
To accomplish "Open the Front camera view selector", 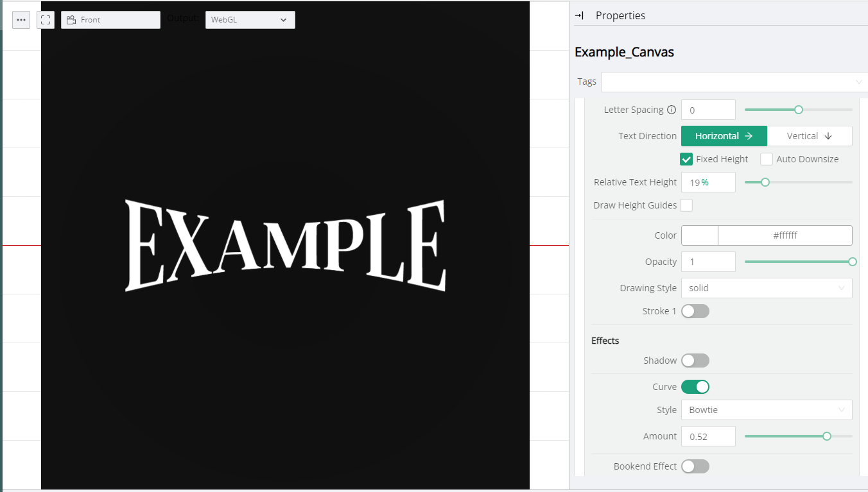I will point(110,20).
